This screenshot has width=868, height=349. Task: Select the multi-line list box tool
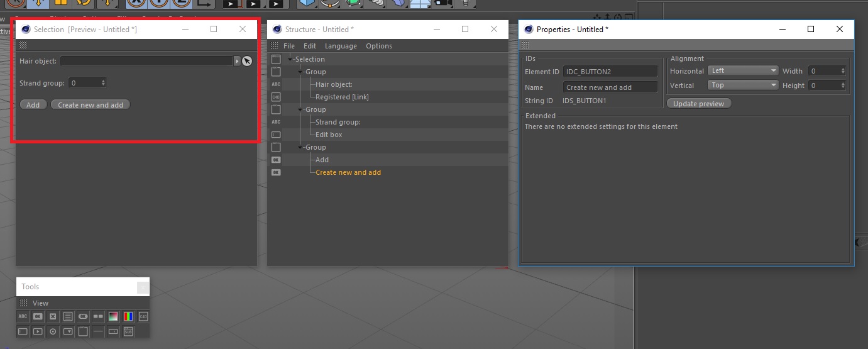(x=68, y=316)
